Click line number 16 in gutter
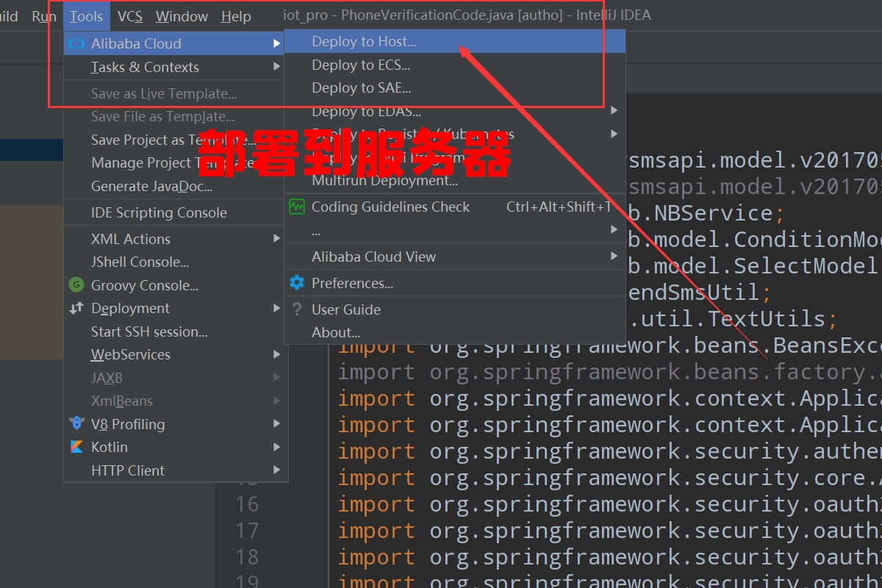The image size is (882, 588). 247,504
